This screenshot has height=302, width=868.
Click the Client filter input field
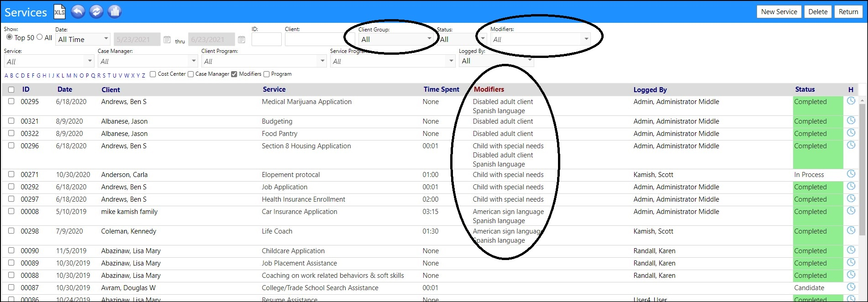point(320,39)
